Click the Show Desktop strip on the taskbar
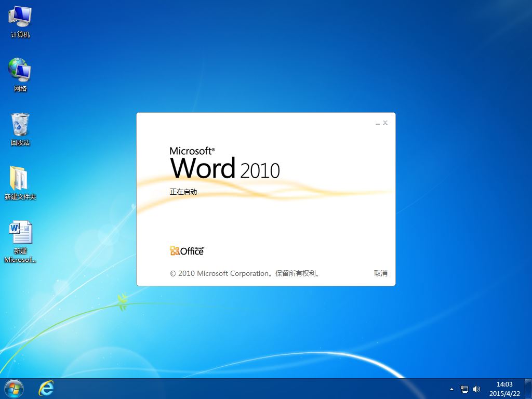The image size is (532, 399). pos(528,389)
